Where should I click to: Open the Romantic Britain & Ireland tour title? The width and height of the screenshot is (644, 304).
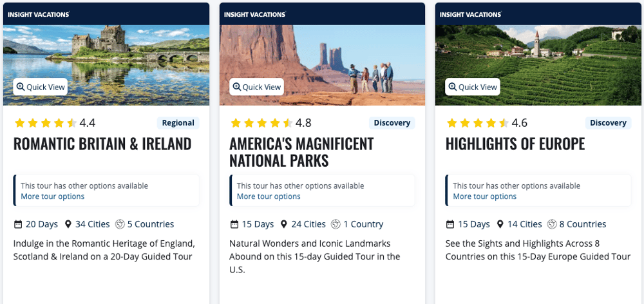pos(102,144)
